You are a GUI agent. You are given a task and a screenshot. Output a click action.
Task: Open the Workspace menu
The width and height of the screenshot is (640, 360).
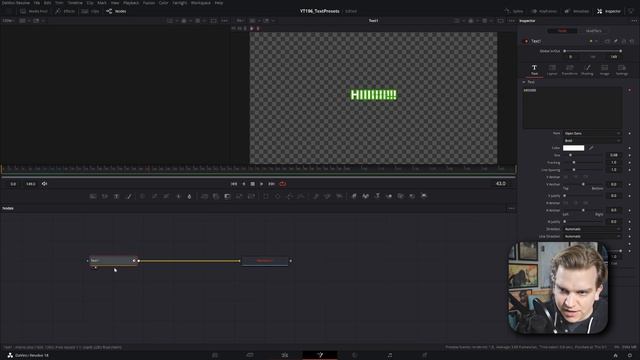tap(201, 3)
